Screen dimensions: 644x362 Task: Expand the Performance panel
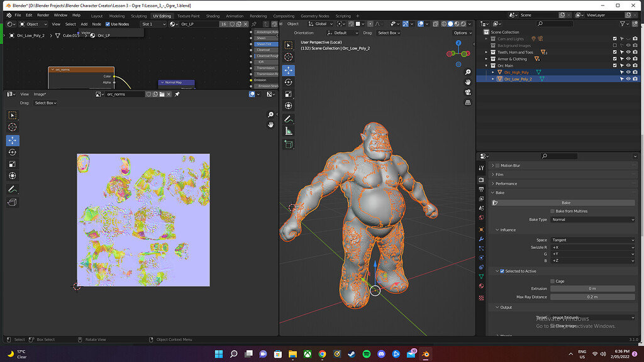(506, 184)
